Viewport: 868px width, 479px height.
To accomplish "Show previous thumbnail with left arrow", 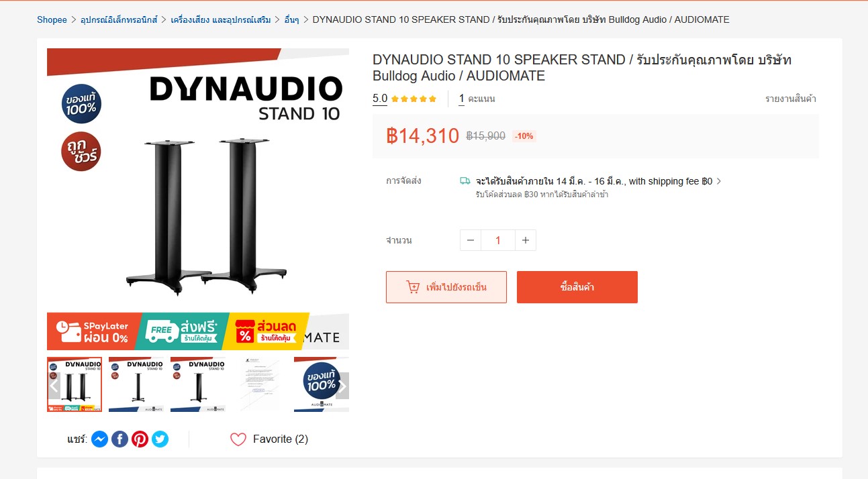I will [54, 386].
